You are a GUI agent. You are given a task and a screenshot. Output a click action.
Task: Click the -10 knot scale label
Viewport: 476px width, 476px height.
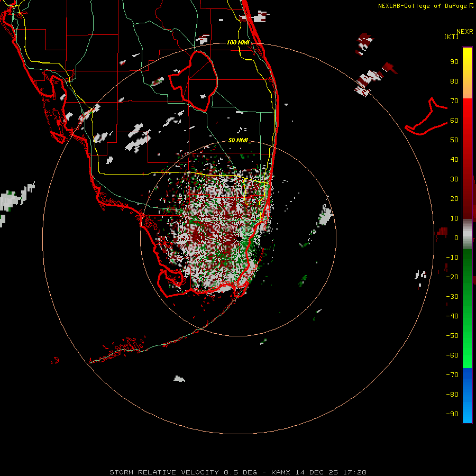click(452, 258)
